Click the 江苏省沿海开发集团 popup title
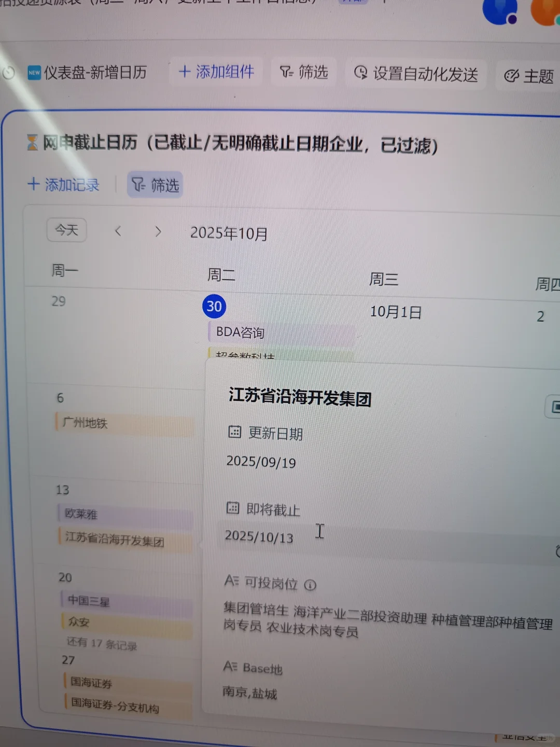Image resolution: width=560 pixels, height=747 pixels. (300, 397)
